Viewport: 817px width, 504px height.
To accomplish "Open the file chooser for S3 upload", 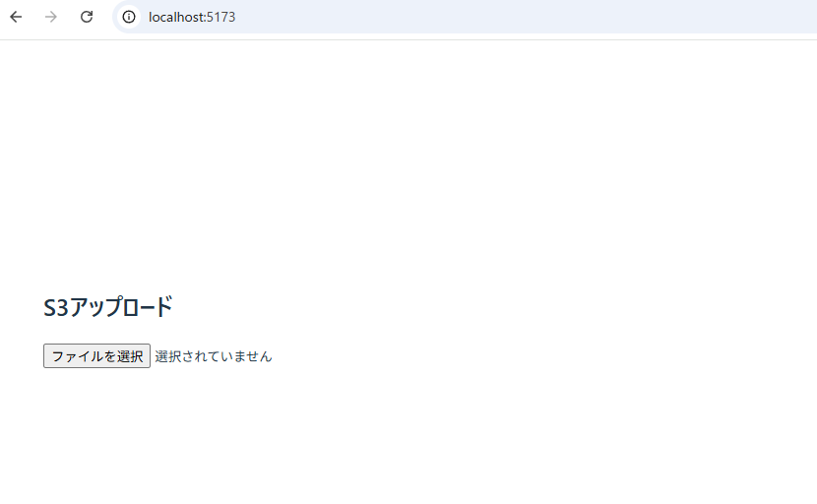I will coord(96,356).
